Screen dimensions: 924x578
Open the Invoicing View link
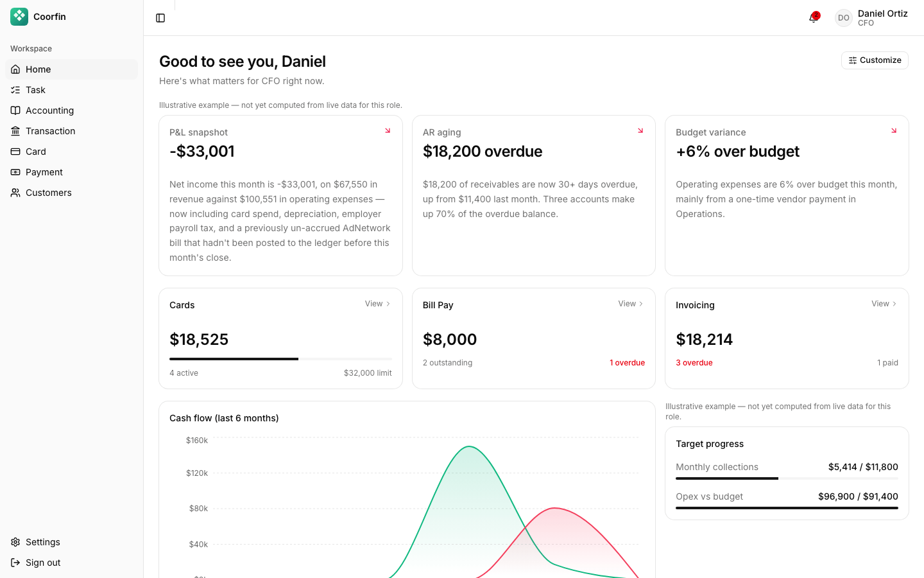pyautogui.click(x=884, y=304)
